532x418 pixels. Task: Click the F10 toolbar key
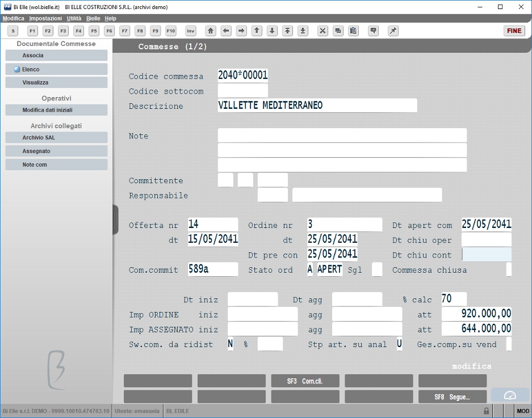[171, 31]
